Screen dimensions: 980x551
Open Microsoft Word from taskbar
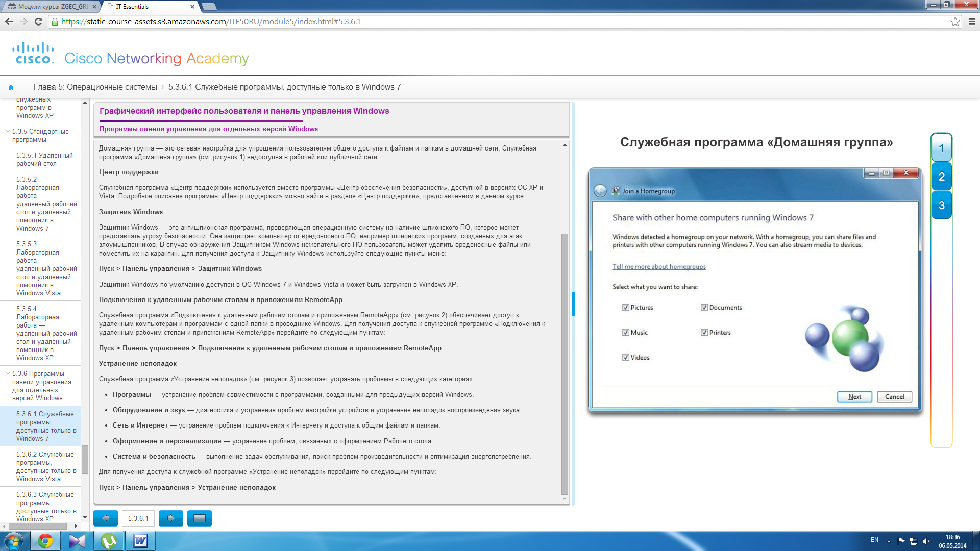[x=140, y=541]
